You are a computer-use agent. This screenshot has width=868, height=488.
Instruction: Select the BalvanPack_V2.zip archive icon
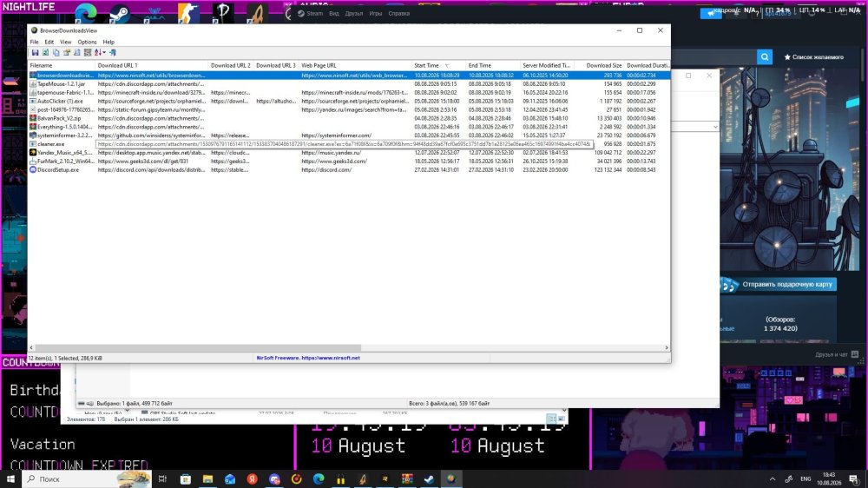[x=33, y=119]
